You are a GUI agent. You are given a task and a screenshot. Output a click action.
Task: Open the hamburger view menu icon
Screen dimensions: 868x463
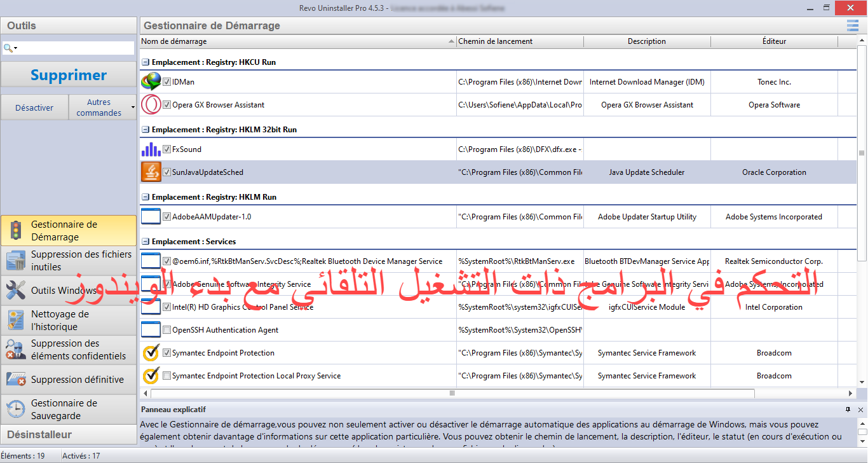852,25
